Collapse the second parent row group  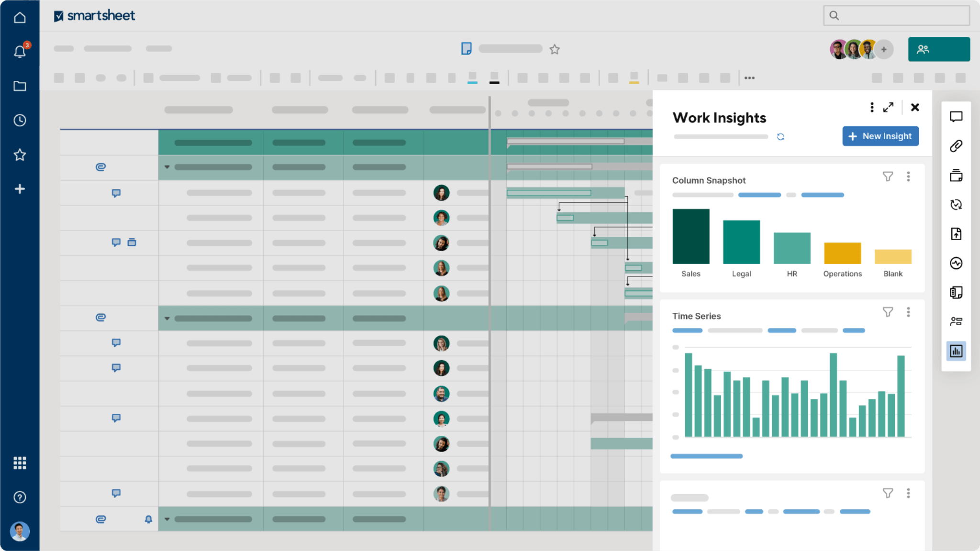[x=167, y=318]
